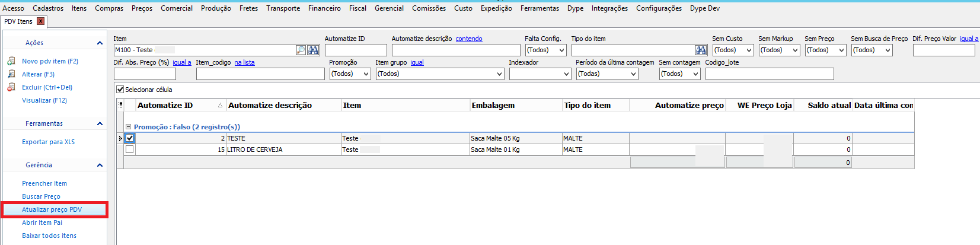
Task: Click Excluir (Ctrl+Del) link
Action: (47, 87)
